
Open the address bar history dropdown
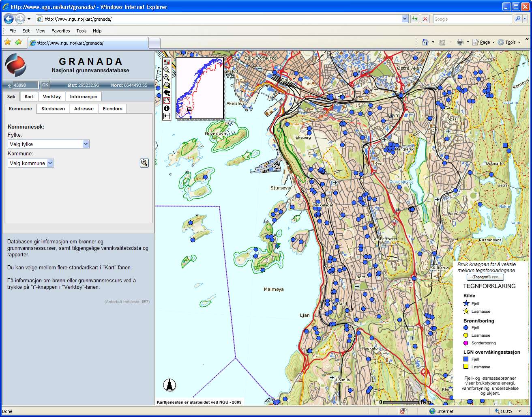pyautogui.click(x=405, y=19)
